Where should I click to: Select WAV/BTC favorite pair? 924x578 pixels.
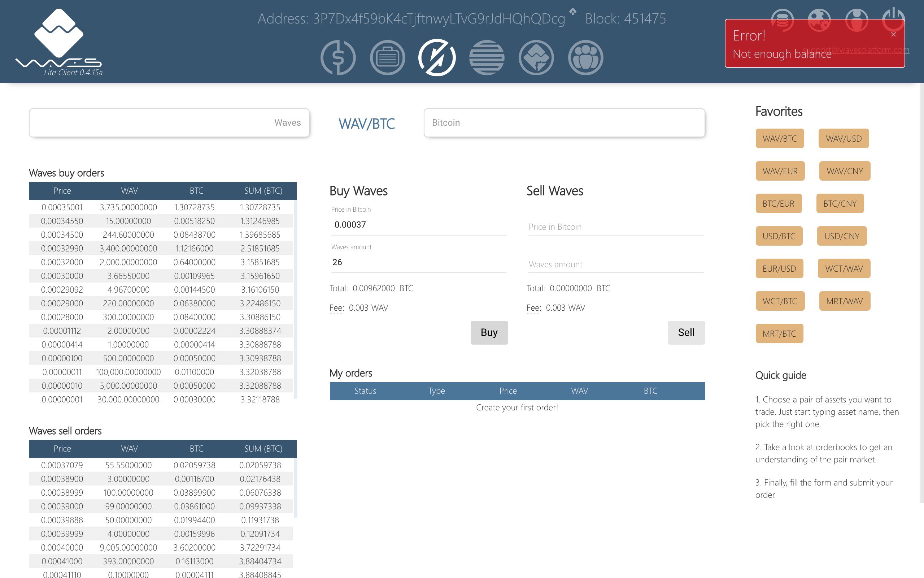pos(780,138)
